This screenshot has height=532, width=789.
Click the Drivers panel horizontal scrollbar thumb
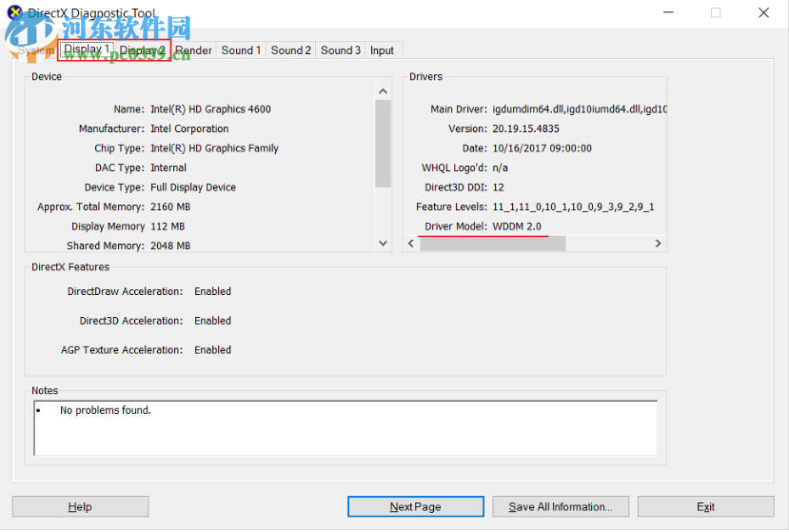(493, 244)
